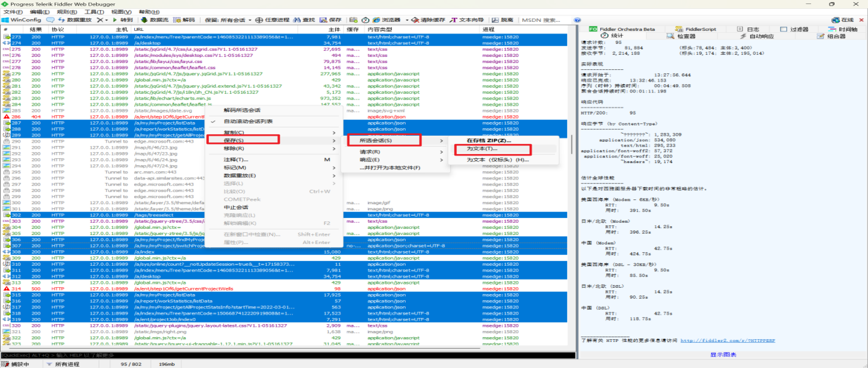Click the comment bubble toolbar icon
868x368 pixels.
(51, 20)
